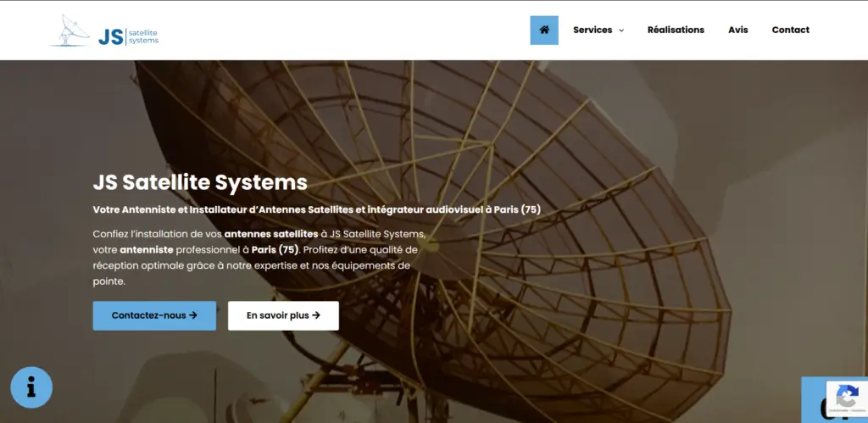Image resolution: width=868 pixels, height=423 pixels.
Task: Go to home via house icon
Action: (544, 30)
